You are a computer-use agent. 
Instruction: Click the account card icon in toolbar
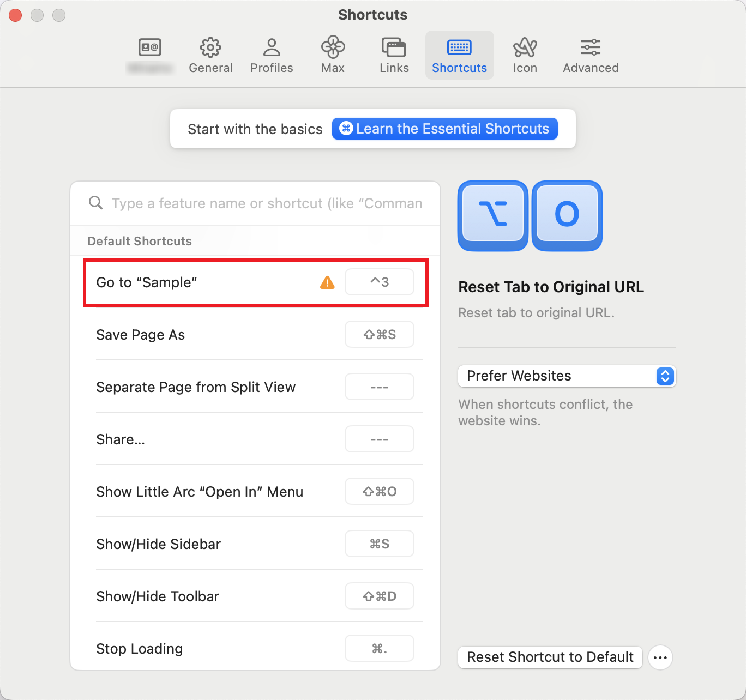[149, 48]
